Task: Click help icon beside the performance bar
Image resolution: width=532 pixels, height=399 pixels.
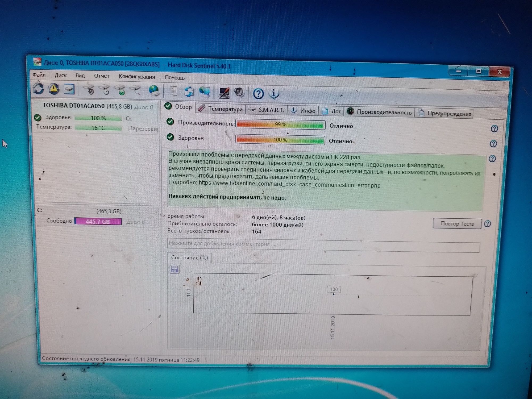Action: tap(494, 129)
